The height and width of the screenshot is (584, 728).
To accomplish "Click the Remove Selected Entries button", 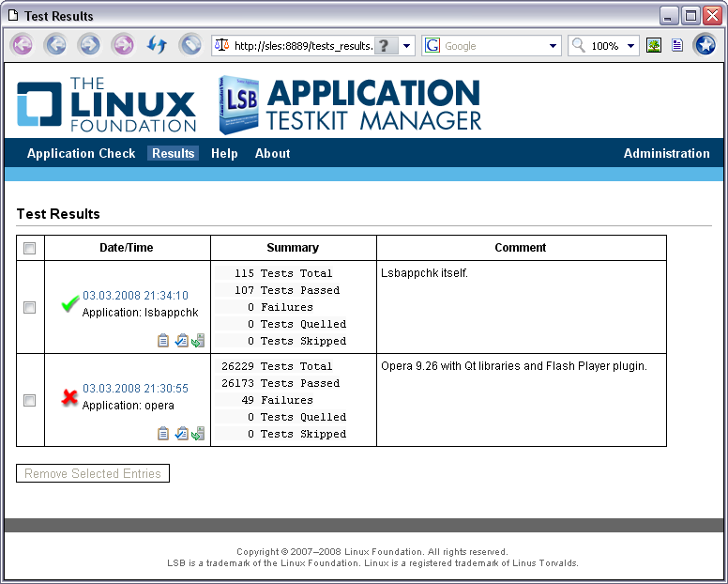I will click(x=93, y=473).
